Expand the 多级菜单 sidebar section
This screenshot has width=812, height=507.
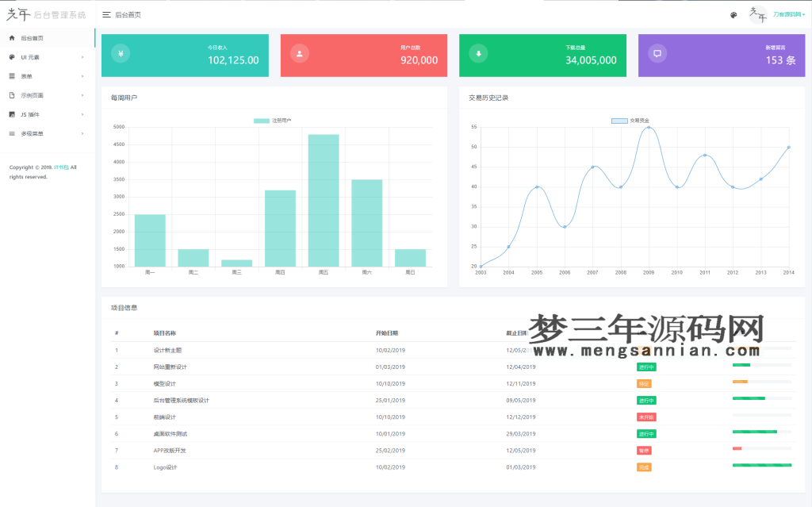pyautogui.click(x=32, y=134)
